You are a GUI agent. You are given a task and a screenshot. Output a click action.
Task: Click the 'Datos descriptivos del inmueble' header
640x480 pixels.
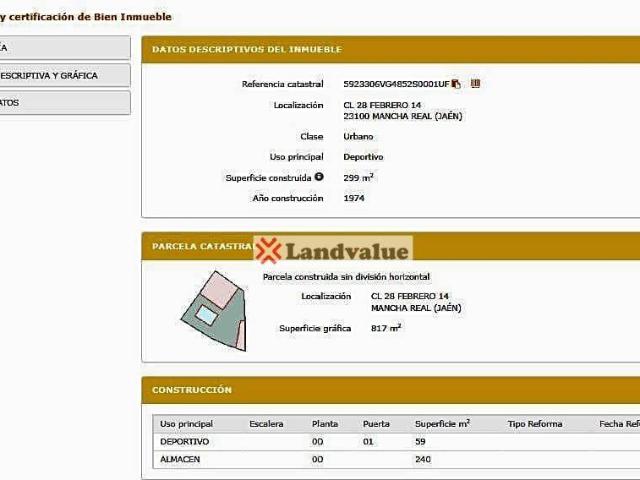click(246, 49)
